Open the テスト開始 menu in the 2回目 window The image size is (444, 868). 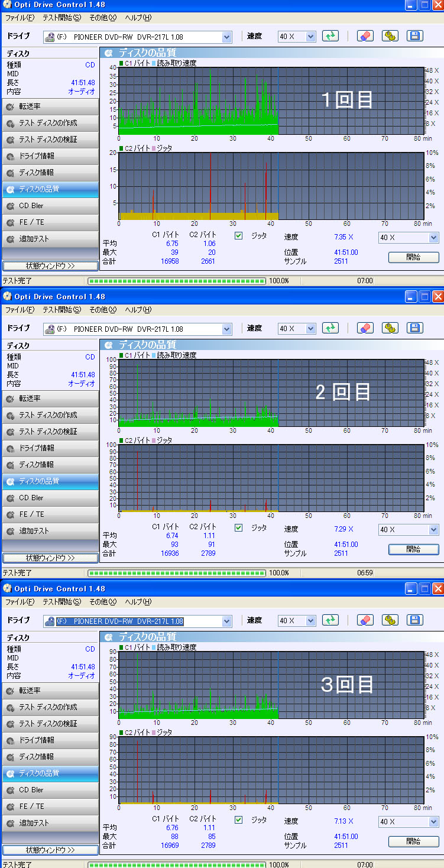click(x=61, y=310)
